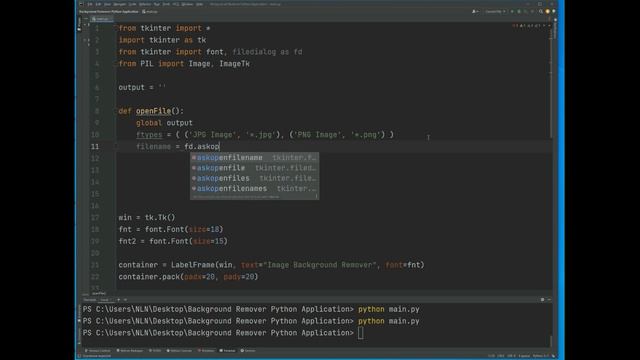
Task: Open the TODO tool window
Action: (155, 351)
